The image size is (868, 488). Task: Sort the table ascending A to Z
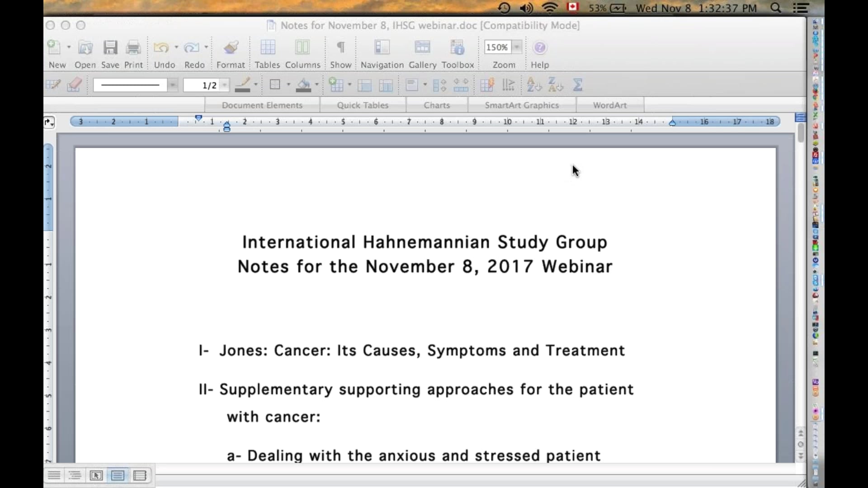(533, 84)
